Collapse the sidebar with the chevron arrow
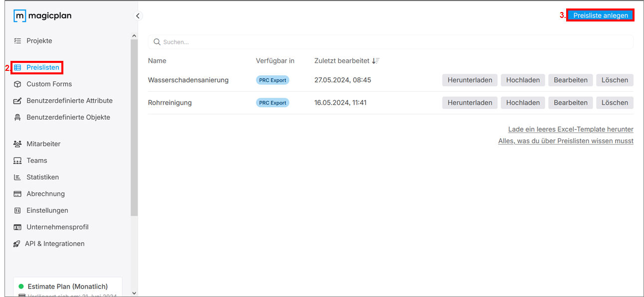Screen dimensions: 644x297 coord(138,16)
